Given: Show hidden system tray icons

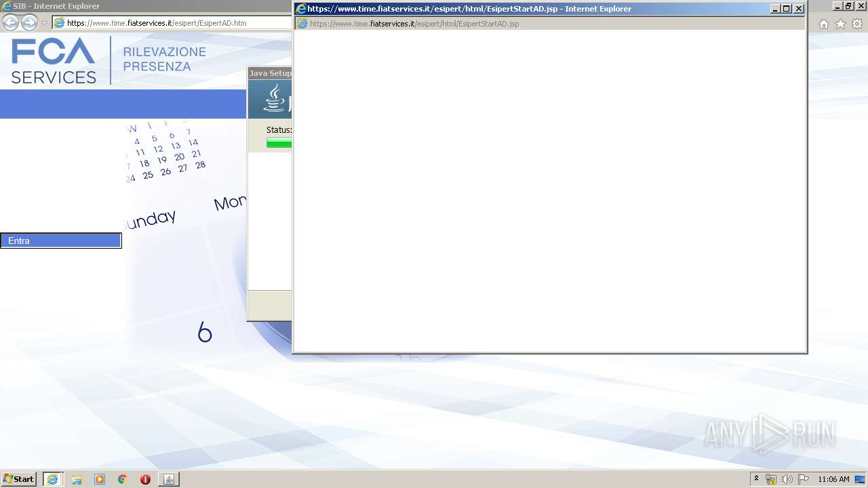Looking at the screenshot, I should [x=756, y=479].
